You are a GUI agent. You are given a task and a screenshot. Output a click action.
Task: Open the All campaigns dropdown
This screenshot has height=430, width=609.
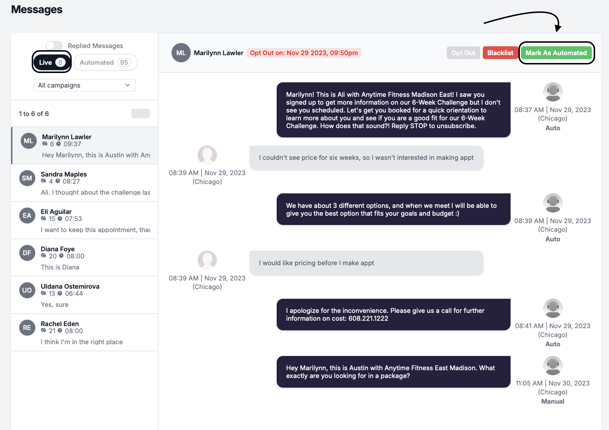coord(84,85)
